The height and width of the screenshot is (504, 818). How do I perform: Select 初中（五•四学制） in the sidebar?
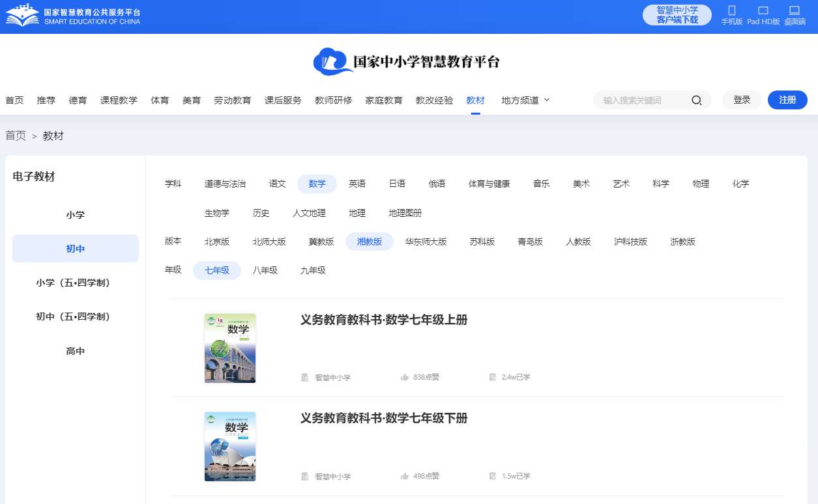[x=76, y=316]
